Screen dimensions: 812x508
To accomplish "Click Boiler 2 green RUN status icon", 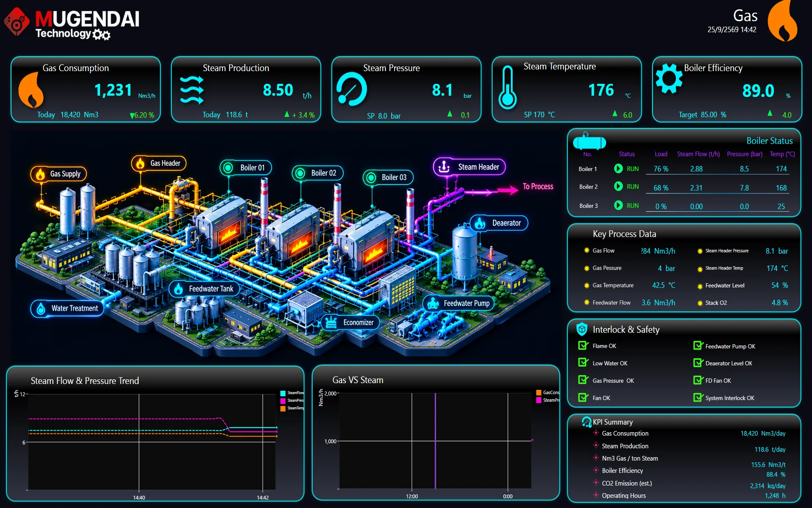I will coord(618,186).
